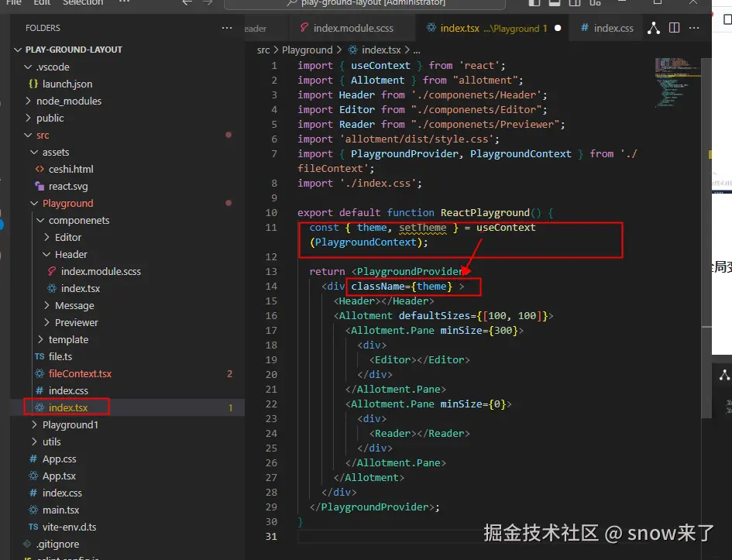Click 'useContext' in the line 1 import

[x=380, y=65]
